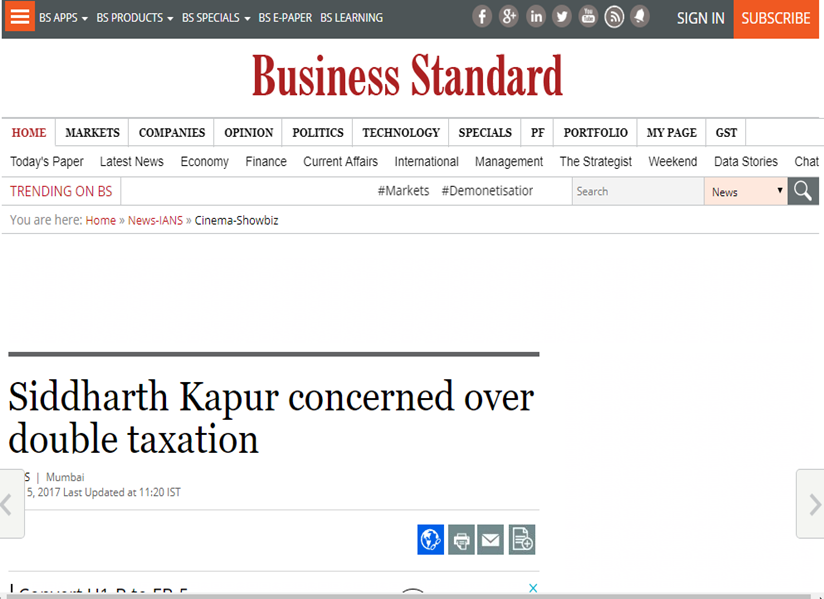Visit the LinkedIn social icon
Viewport: 824px width, 599px height.
click(535, 17)
